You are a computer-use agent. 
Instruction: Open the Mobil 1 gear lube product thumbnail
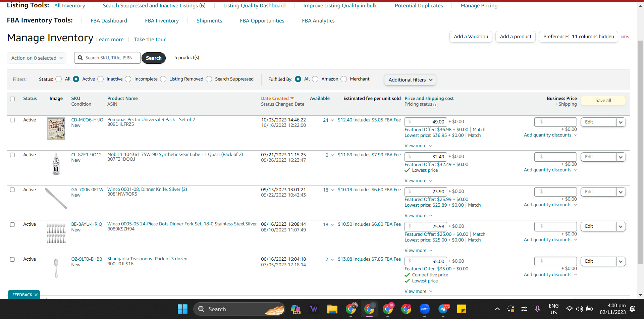[x=56, y=163]
